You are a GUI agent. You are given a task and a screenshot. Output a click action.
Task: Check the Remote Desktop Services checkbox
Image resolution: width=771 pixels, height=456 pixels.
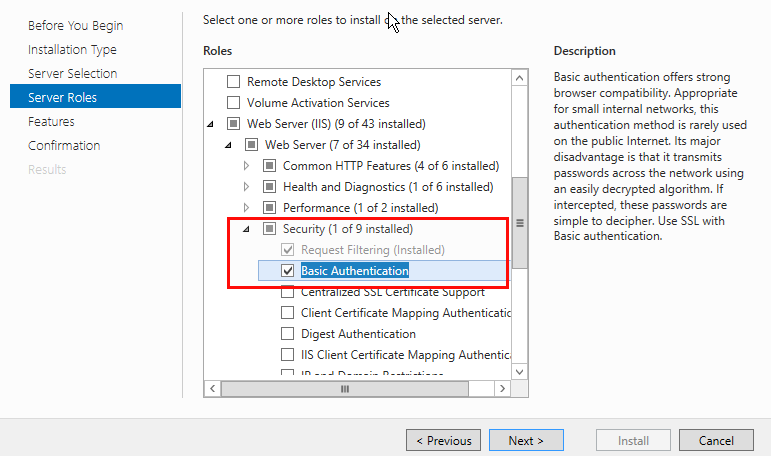click(234, 82)
